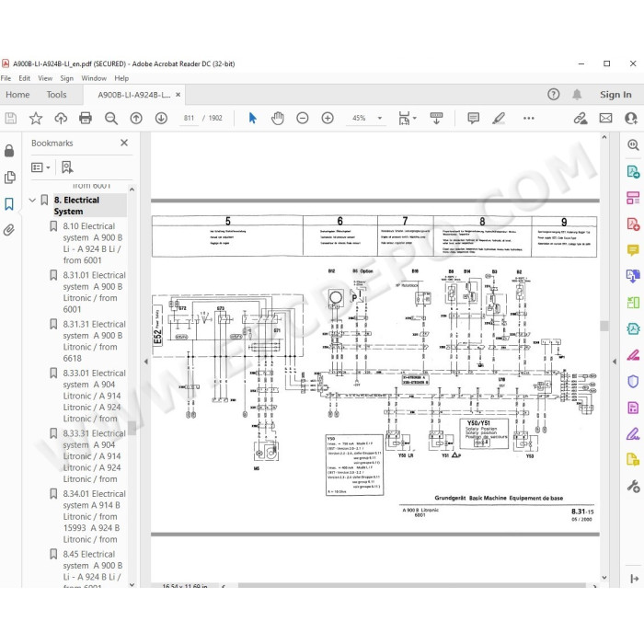Open More Tools wrench icon
This screenshot has height=644, width=644.
point(633,487)
